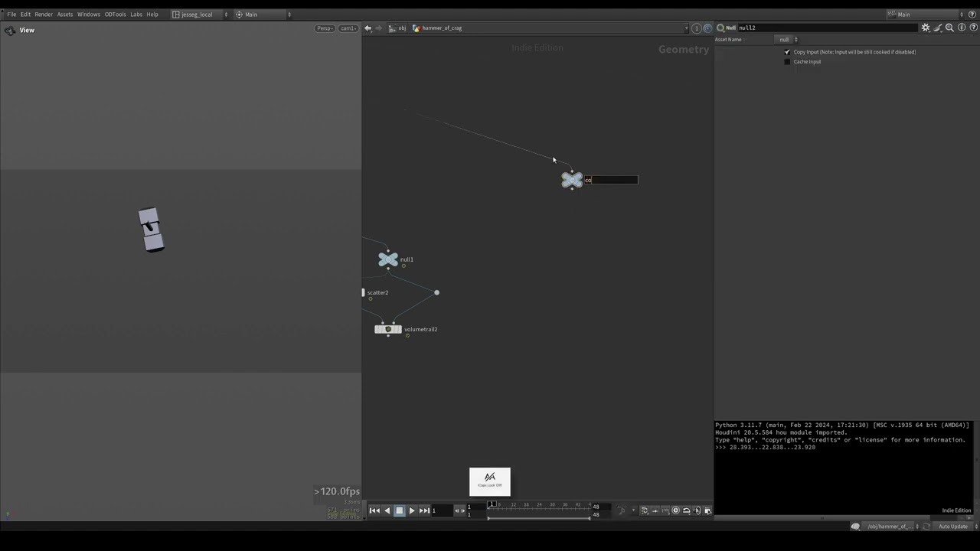Open the Main radial menu dropdown in menu bar
The height and width of the screenshot is (551, 980).
(263, 15)
